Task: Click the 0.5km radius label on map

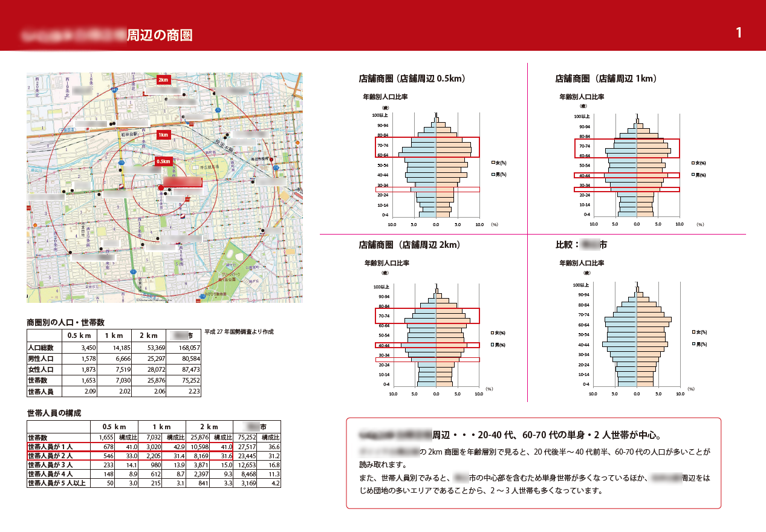Action: pos(164,161)
